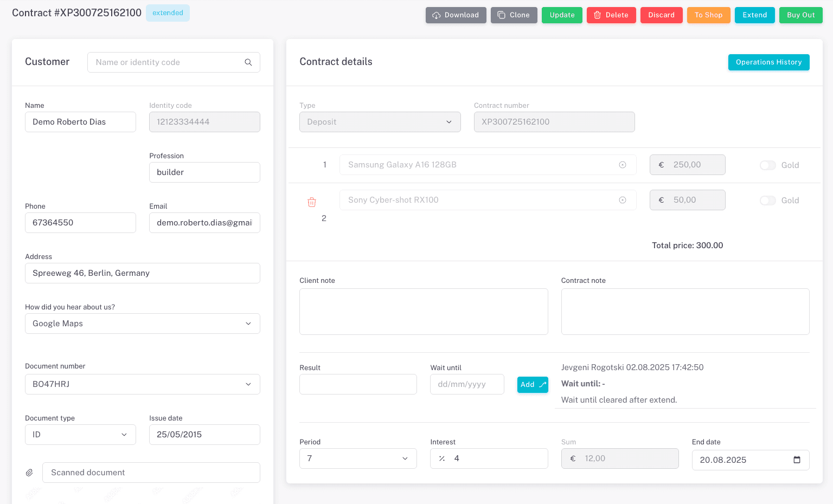This screenshot has width=833, height=504.
Task: Click the Profession field
Action: pyautogui.click(x=204, y=172)
